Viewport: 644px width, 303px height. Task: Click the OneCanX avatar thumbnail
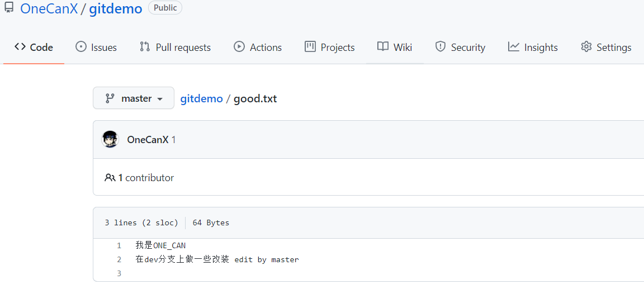click(110, 139)
